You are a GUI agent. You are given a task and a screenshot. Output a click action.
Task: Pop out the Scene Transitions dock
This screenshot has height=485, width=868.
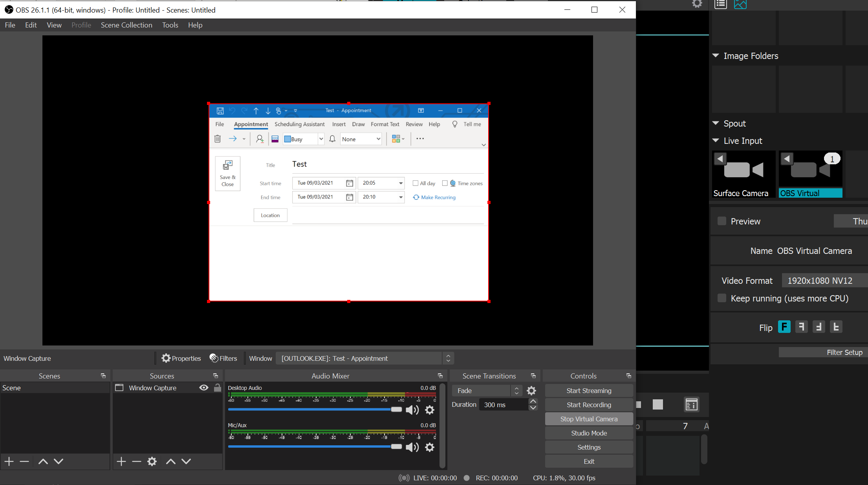click(x=533, y=376)
